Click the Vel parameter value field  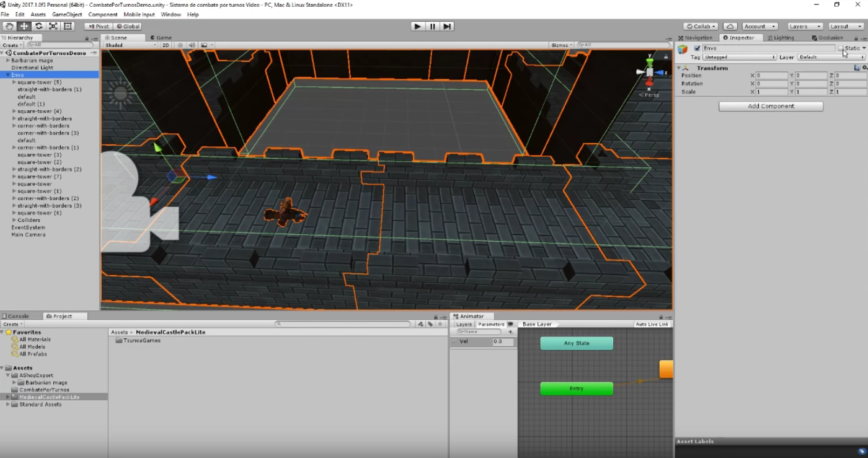503,341
